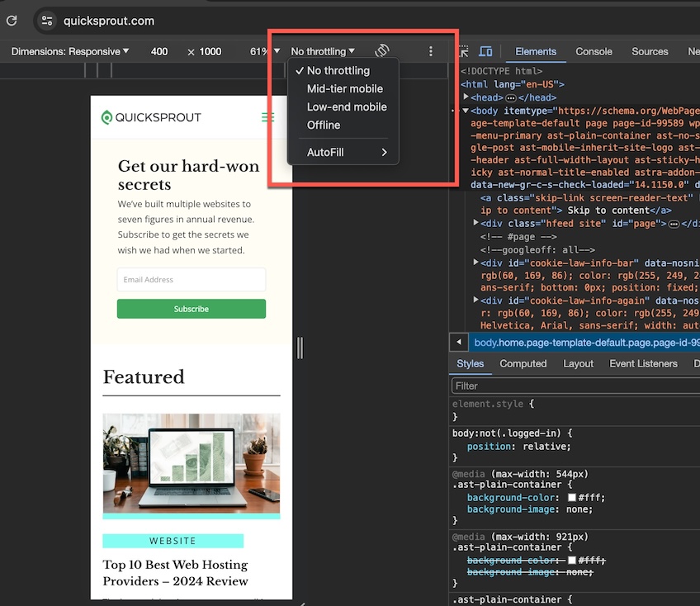Click the quicksprout.com address bar
The image size is (700, 606).
[x=108, y=21]
